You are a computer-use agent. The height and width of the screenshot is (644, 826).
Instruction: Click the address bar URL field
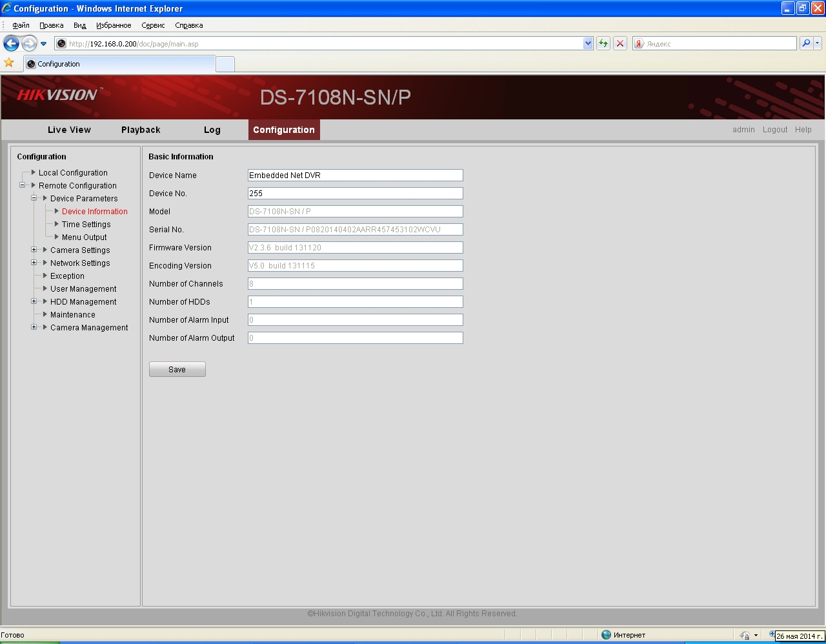(x=325, y=43)
